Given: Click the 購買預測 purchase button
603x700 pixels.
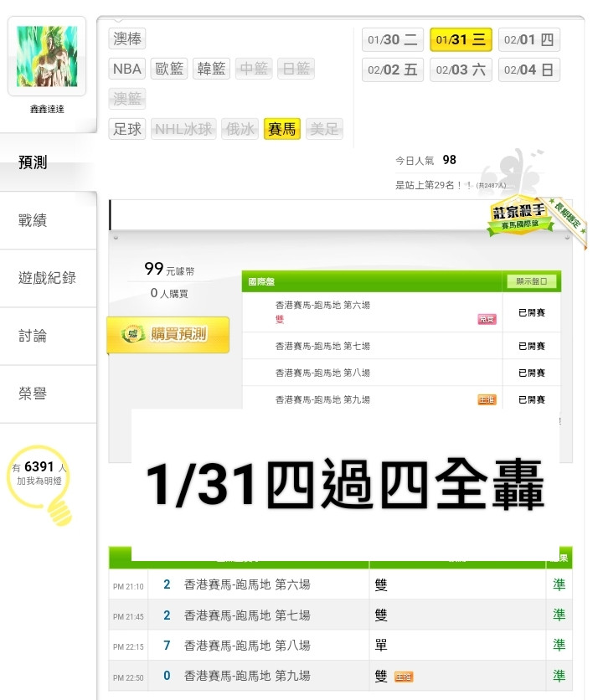Looking at the screenshot, I should pyautogui.click(x=168, y=335).
